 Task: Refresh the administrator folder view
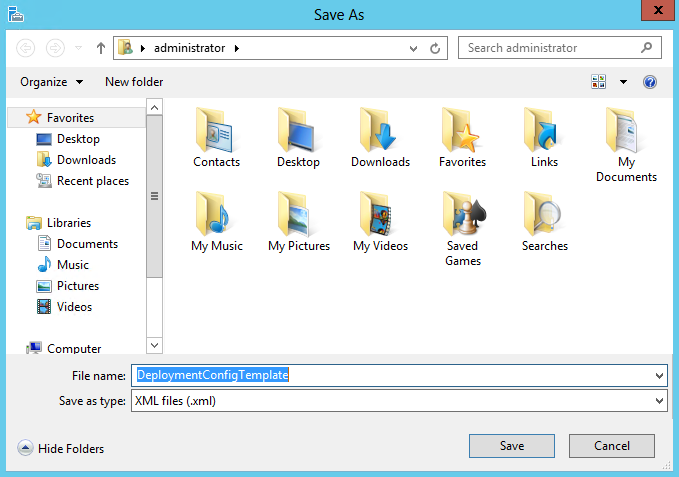click(x=435, y=48)
